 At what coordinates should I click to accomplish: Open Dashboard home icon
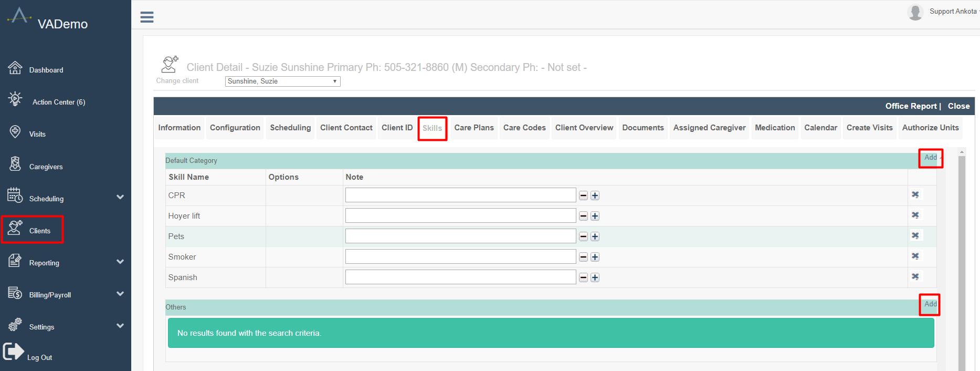coord(15,68)
